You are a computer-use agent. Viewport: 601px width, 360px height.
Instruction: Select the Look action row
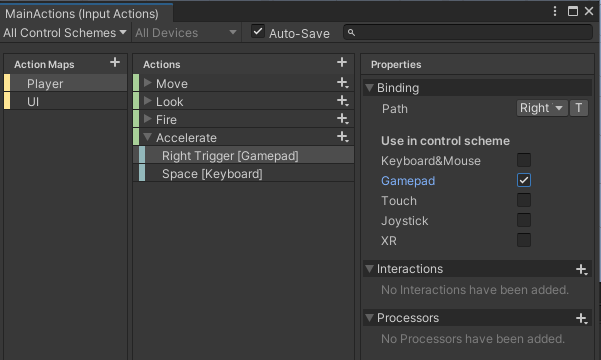(x=243, y=101)
